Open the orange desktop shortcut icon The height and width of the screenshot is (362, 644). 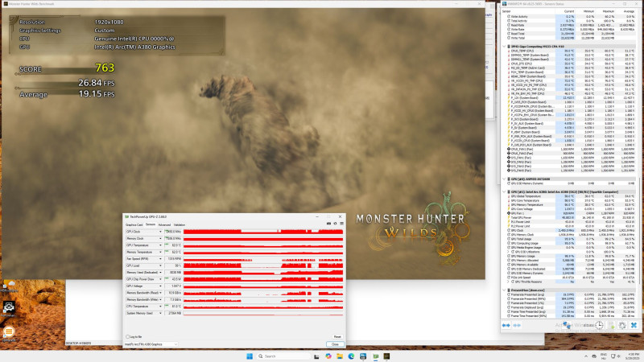tap(9, 331)
